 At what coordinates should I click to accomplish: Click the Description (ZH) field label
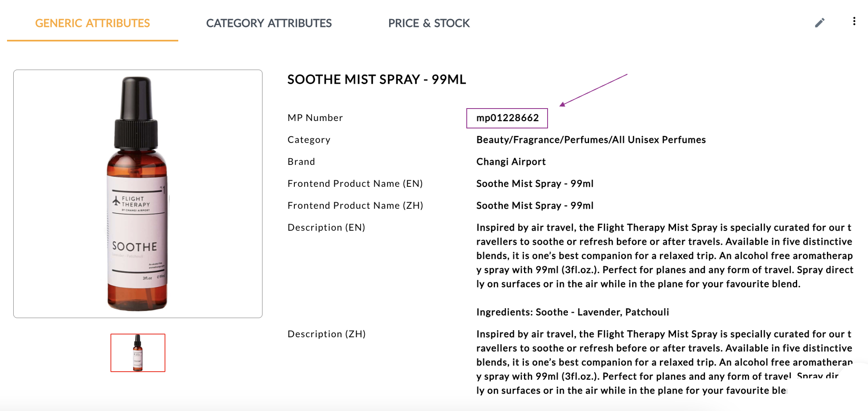click(x=327, y=334)
